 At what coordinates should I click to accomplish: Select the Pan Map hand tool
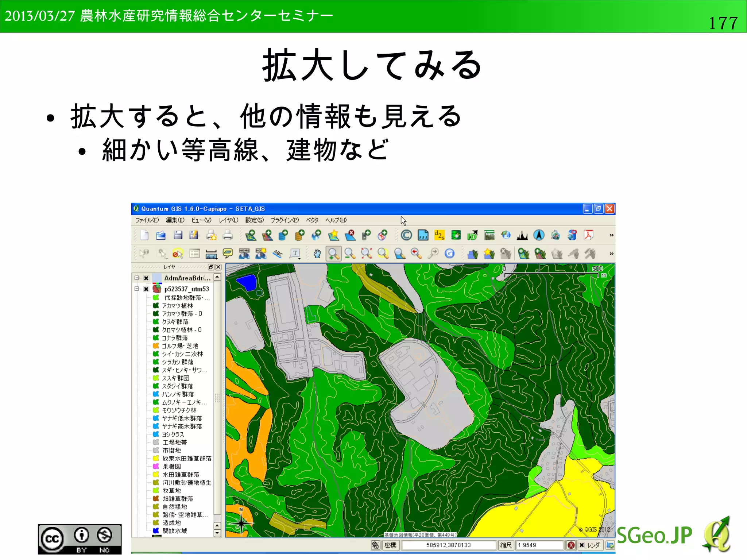pos(317,254)
